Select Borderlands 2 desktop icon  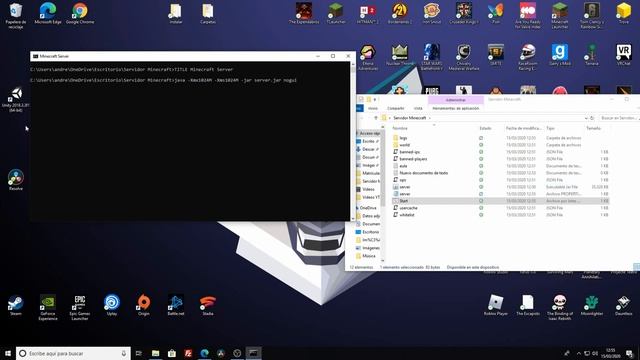pyautogui.click(x=400, y=13)
